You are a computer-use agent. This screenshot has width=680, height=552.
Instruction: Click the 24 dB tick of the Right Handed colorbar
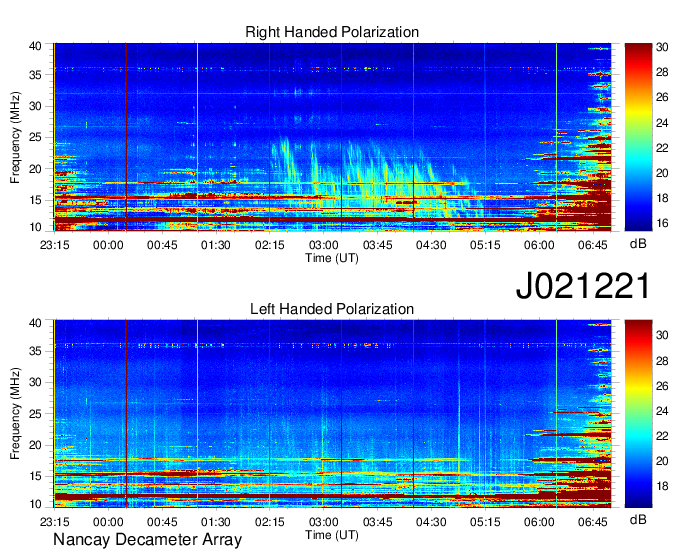(662, 123)
